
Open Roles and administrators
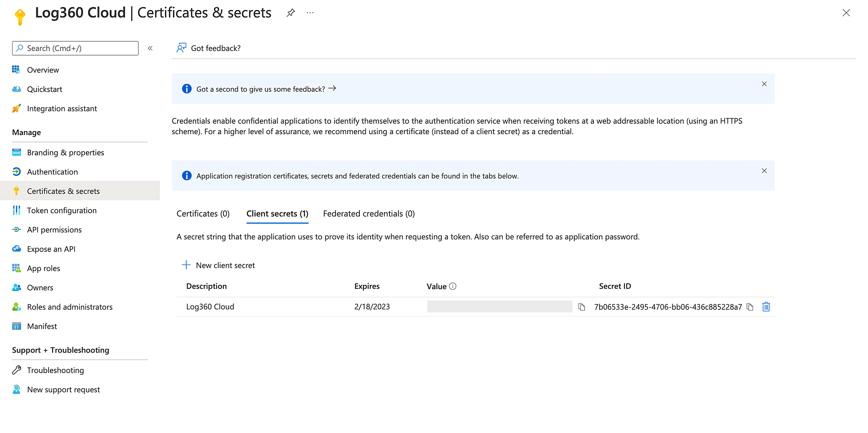(69, 307)
